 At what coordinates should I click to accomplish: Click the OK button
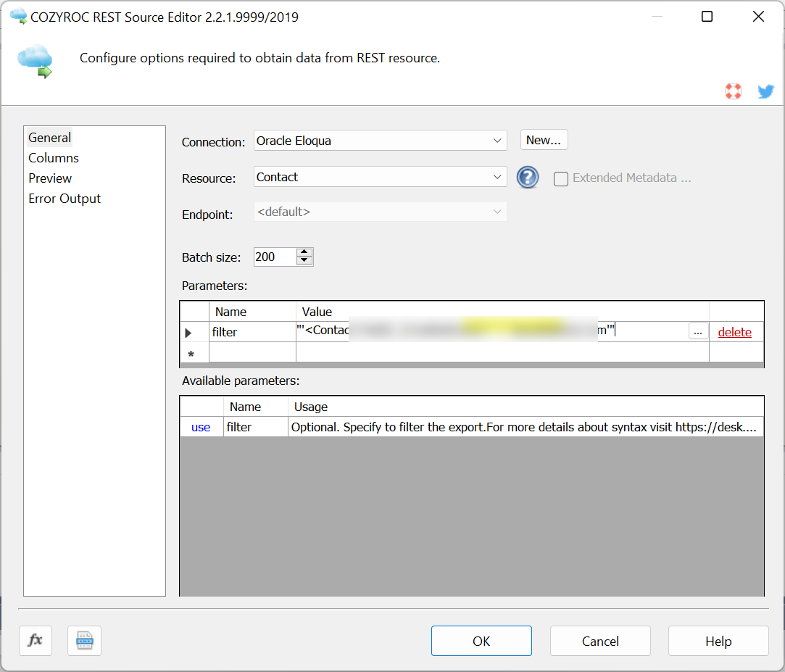pyautogui.click(x=481, y=641)
